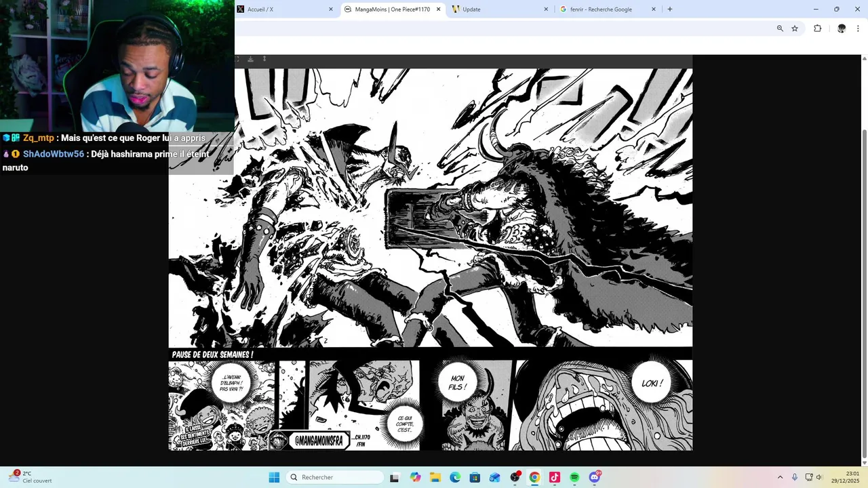Click the scrollbar down arrow

[x=863, y=462]
